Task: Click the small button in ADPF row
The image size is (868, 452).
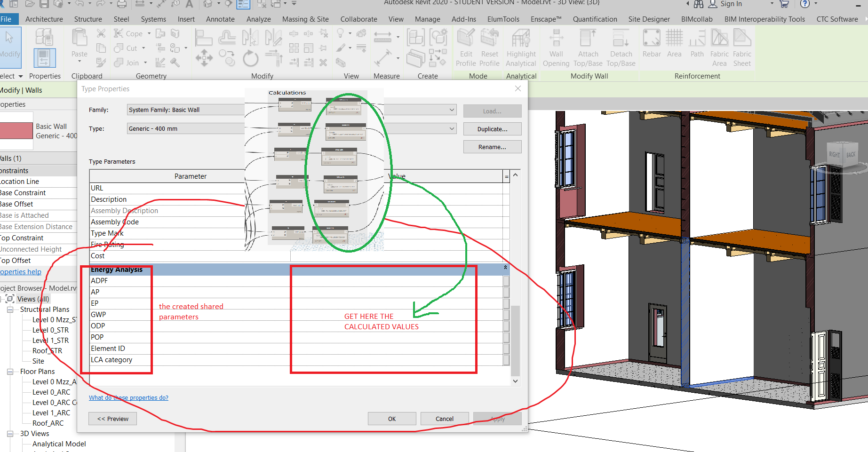Action: coord(506,281)
